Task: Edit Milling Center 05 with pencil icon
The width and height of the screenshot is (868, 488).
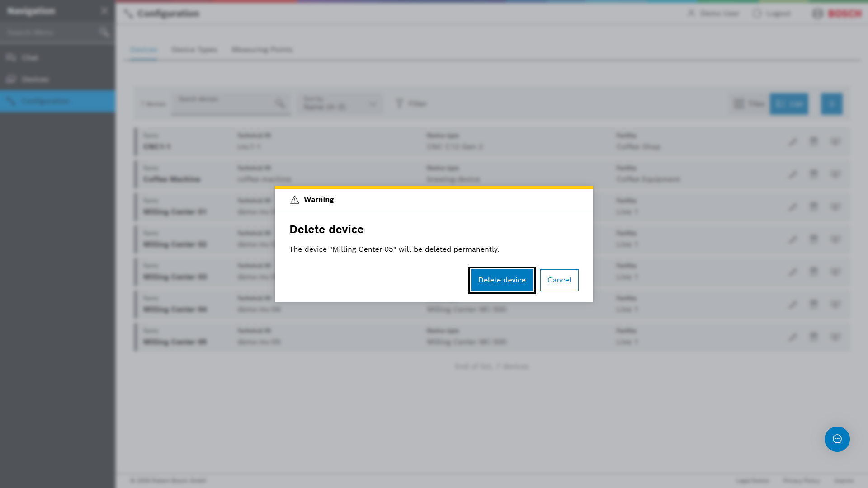Action: coord(793,337)
